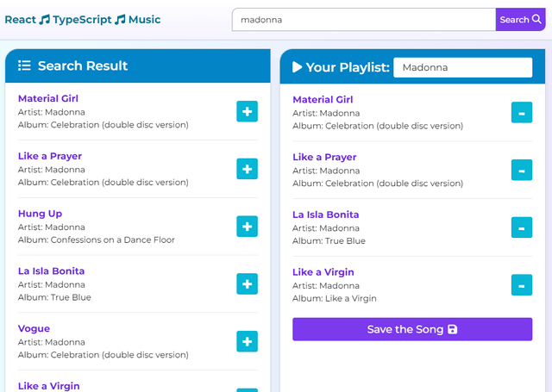The height and width of the screenshot is (392, 552).
Task: Click the Your Playlist play icon
Action: 298,67
